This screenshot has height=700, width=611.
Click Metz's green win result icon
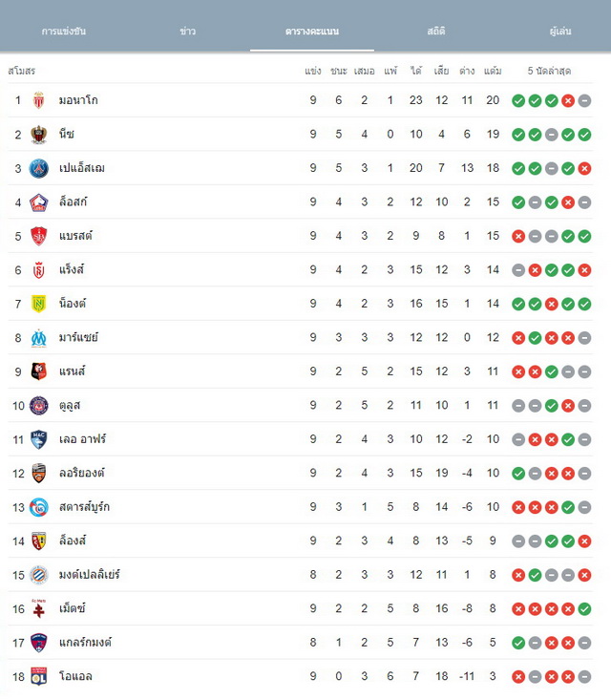(x=584, y=609)
